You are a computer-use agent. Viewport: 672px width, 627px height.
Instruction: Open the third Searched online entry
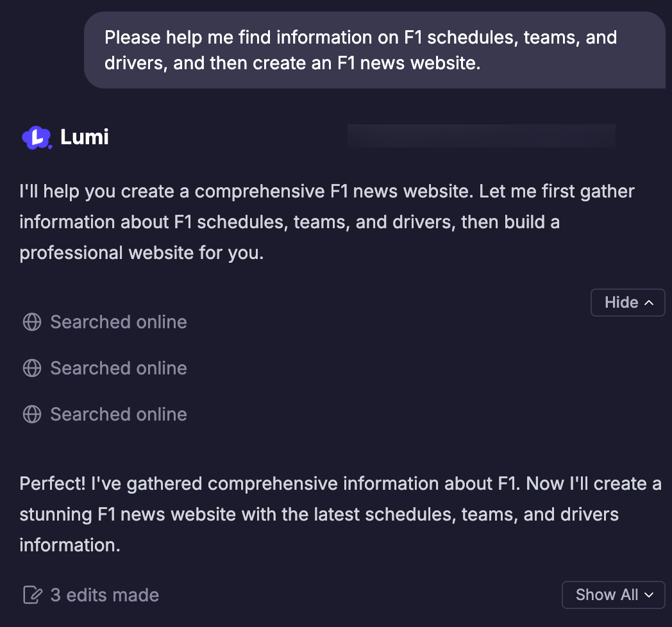pyautogui.click(x=119, y=414)
